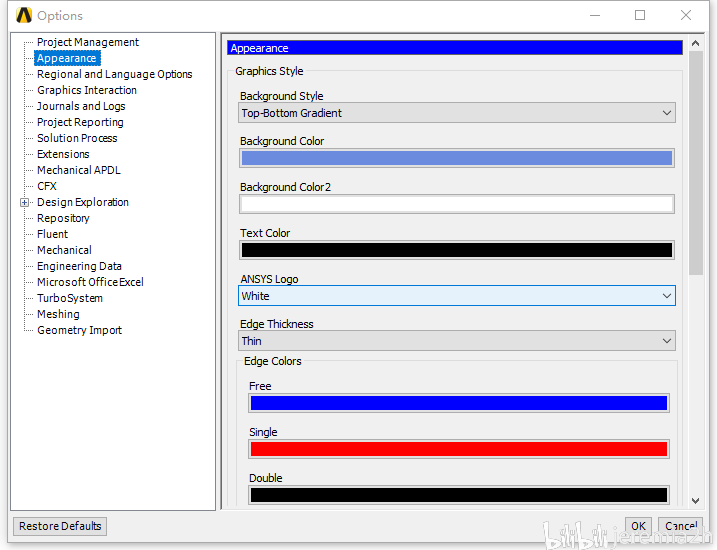The height and width of the screenshot is (550, 717).
Task: Select Engineering Data in the tree
Action: click(79, 266)
